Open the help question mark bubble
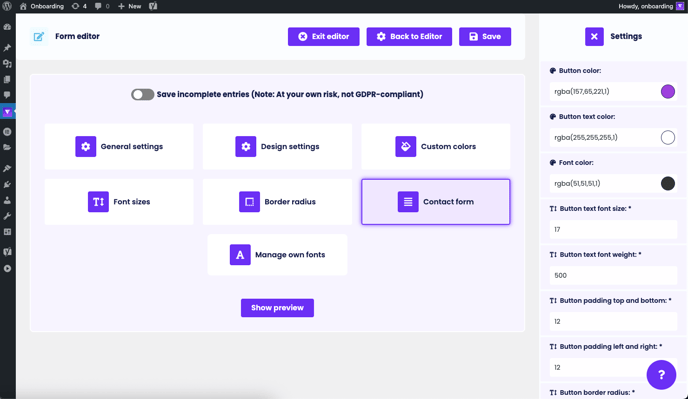Image resolution: width=688 pixels, height=399 pixels. pos(661,375)
